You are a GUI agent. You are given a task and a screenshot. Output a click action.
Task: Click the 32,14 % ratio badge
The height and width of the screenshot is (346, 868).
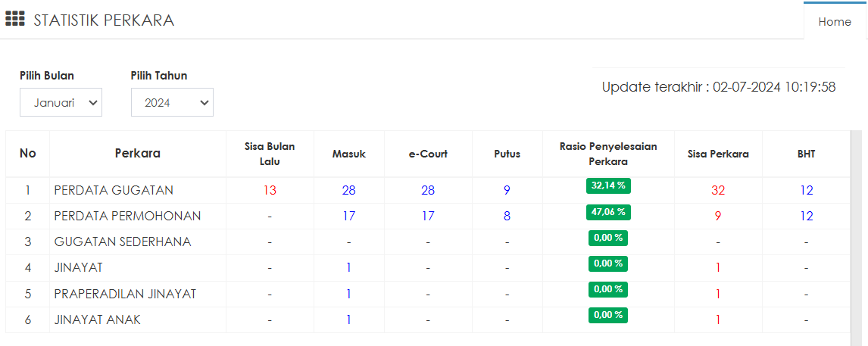[x=608, y=186]
